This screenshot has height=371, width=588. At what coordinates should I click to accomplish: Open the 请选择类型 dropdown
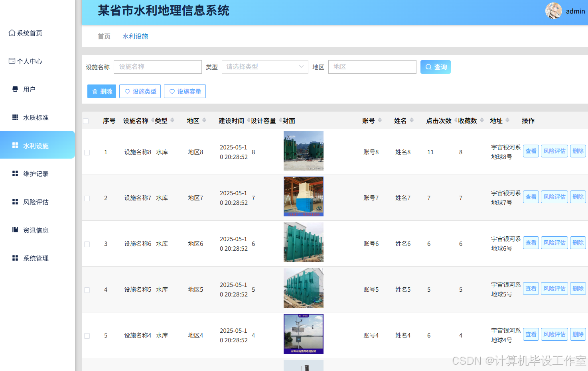coord(265,67)
